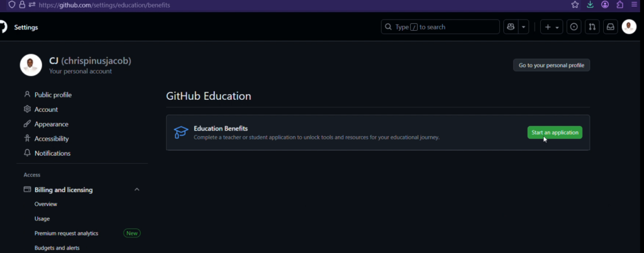The height and width of the screenshot is (253, 644).
Task: Open GitHub Copilot chat icon
Action: click(x=511, y=27)
